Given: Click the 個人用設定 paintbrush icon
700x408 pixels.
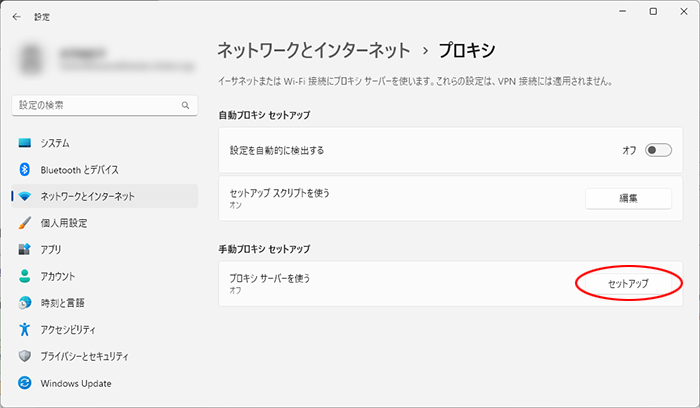Looking at the screenshot, I should 25,223.
